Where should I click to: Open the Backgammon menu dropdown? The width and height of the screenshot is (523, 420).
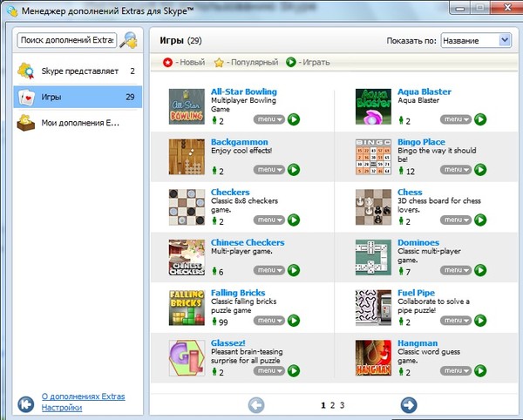(x=269, y=170)
